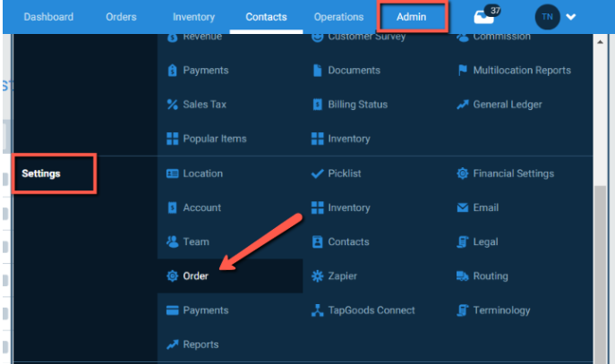Click the TapGoods Connect network icon
Screen dimensions: 615x364
(x=317, y=310)
